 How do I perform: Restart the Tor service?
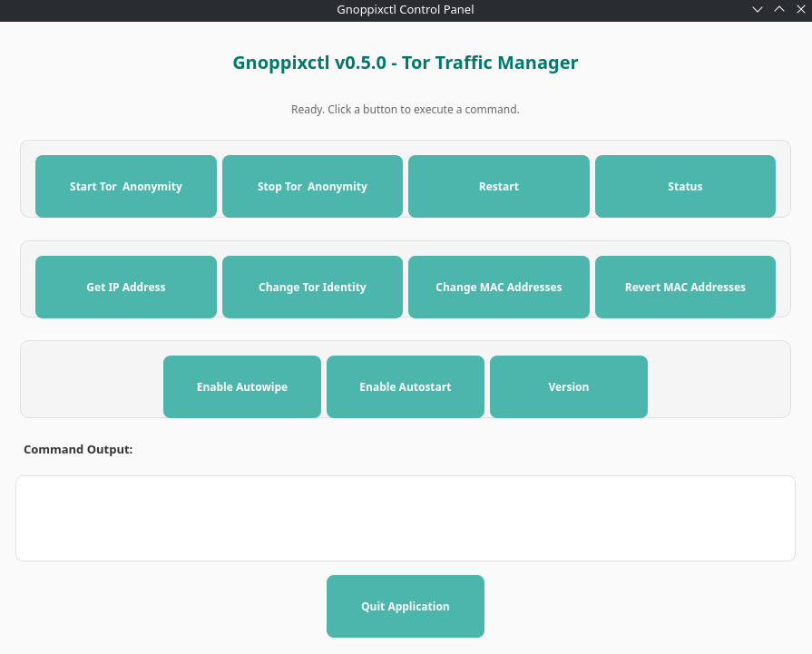(498, 186)
